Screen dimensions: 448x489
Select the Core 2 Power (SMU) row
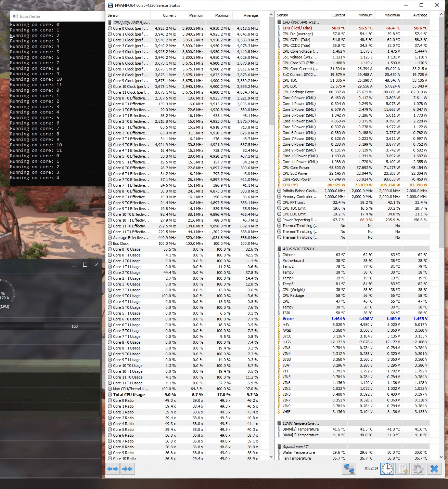pyautogui.click(x=353, y=109)
